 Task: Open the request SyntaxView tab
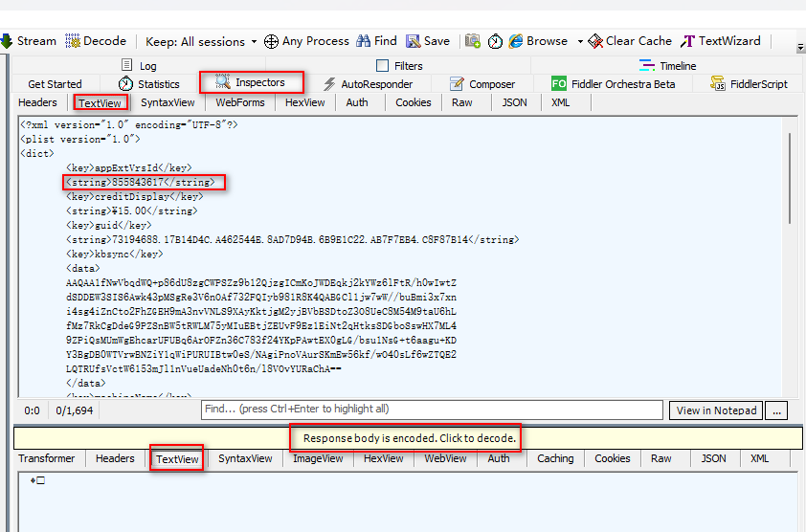point(168,102)
